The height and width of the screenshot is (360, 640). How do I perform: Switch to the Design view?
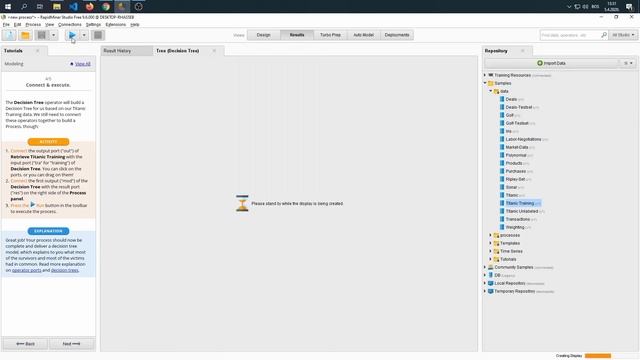click(263, 35)
